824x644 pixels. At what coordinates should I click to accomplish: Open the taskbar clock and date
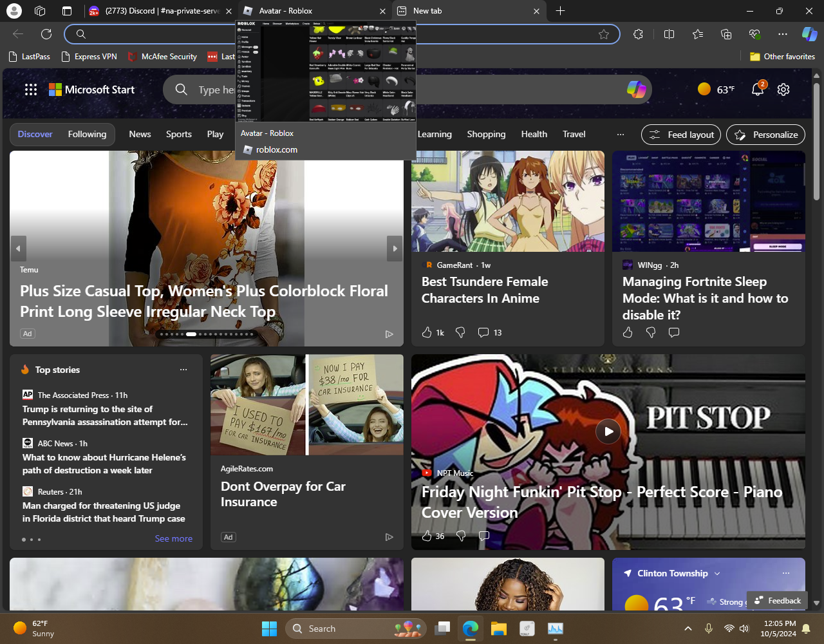(780, 629)
